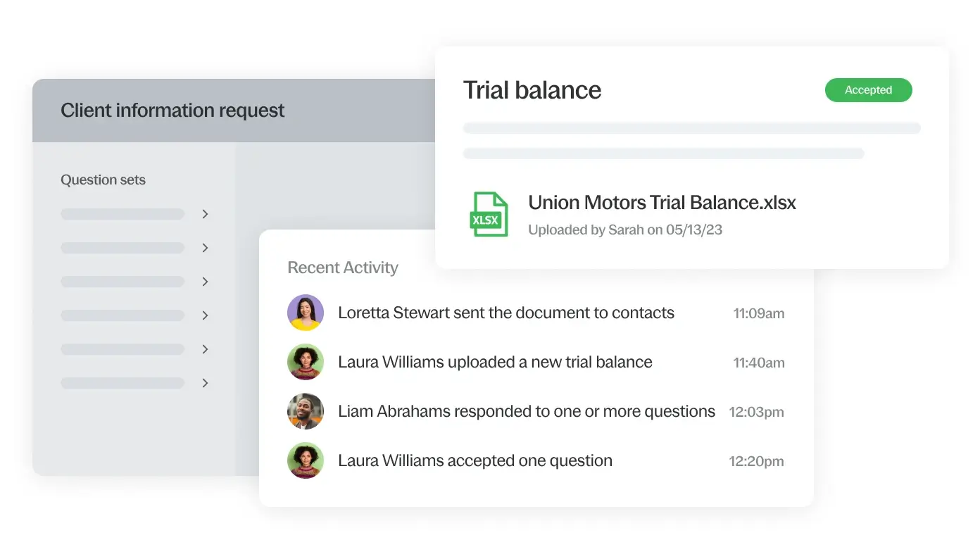Click the Recent Activity heading

(x=343, y=268)
